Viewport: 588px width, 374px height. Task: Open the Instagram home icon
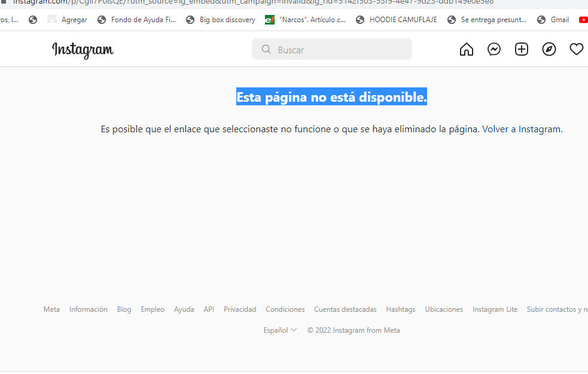466,49
